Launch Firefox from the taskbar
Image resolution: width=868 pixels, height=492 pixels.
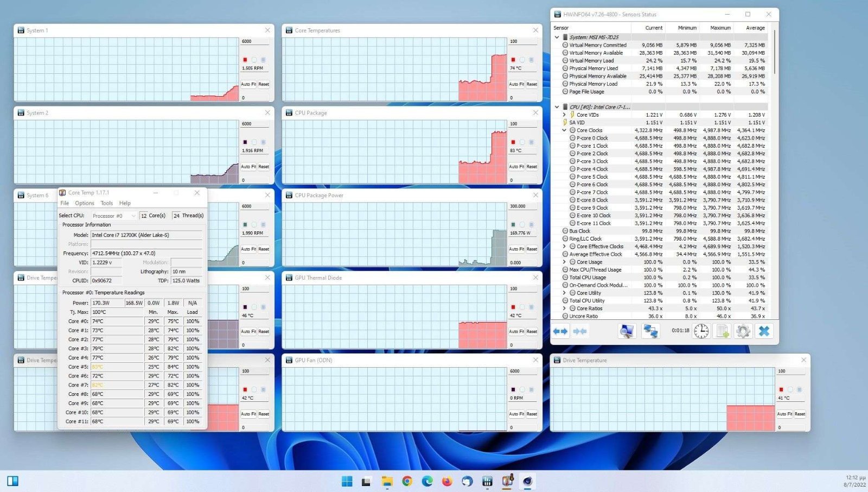coord(447,481)
